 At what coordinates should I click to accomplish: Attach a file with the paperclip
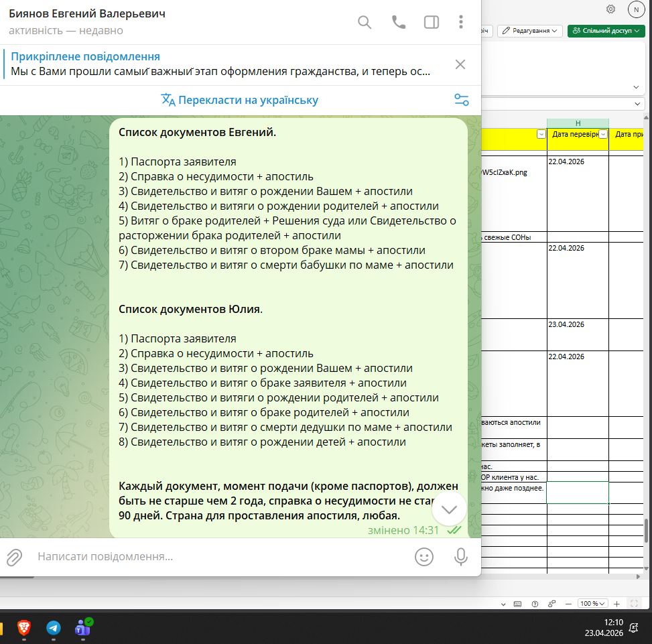[x=14, y=557]
